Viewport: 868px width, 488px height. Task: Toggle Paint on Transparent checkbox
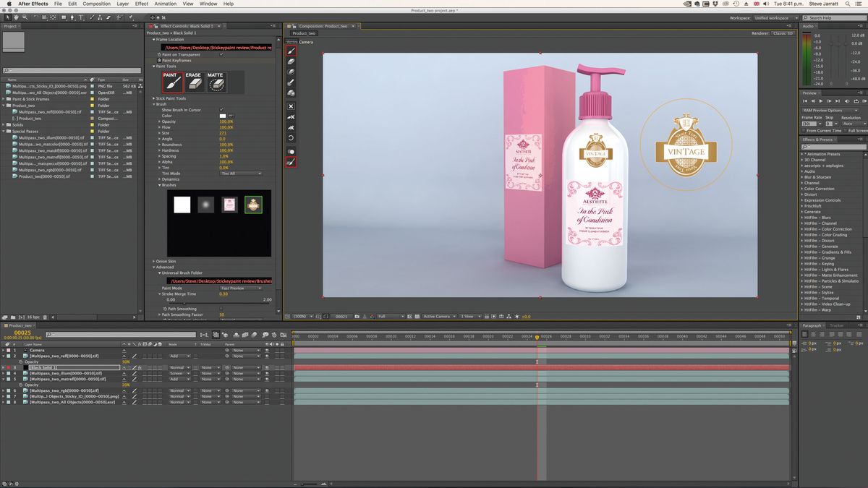tap(221, 54)
